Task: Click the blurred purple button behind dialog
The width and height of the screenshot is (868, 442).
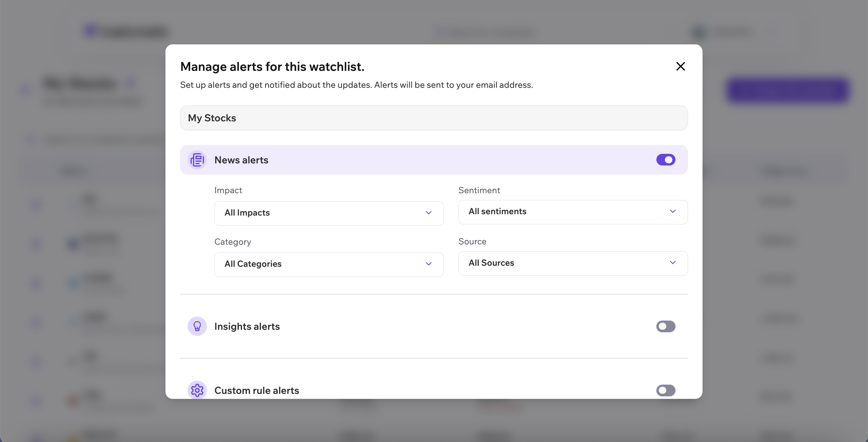Action: (787, 90)
